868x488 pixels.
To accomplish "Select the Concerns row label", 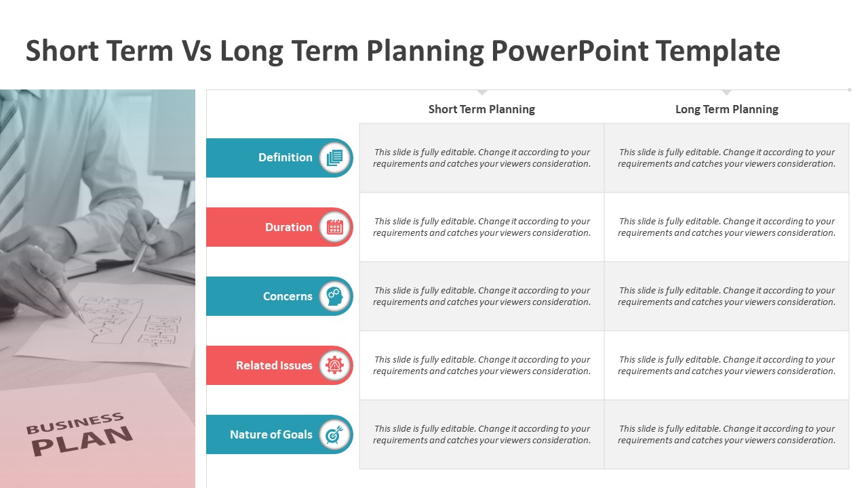I will (288, 296).
